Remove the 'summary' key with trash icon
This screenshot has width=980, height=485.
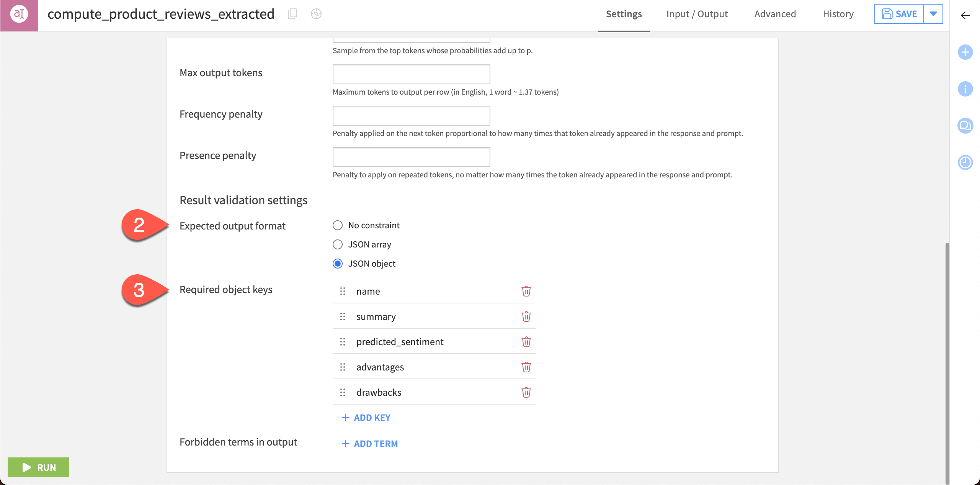click(x=526, y=316)
